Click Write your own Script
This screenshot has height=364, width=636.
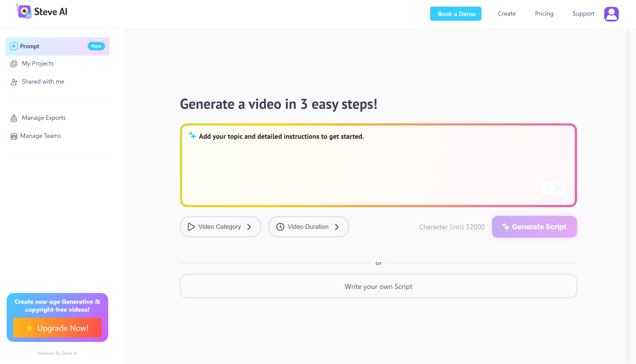[x=378, y=286]
